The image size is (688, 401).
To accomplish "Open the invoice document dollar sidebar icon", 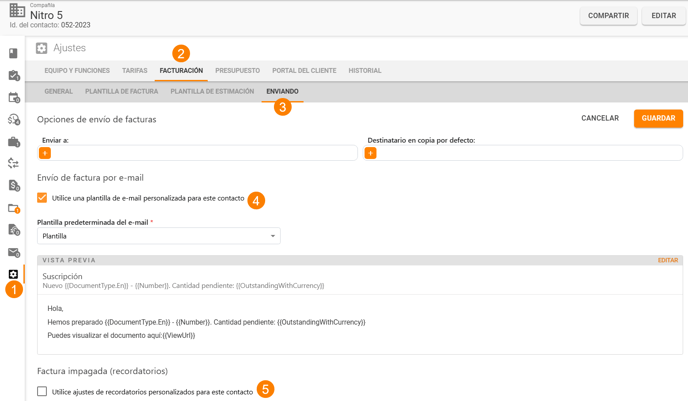I will (x=14, y=186).
